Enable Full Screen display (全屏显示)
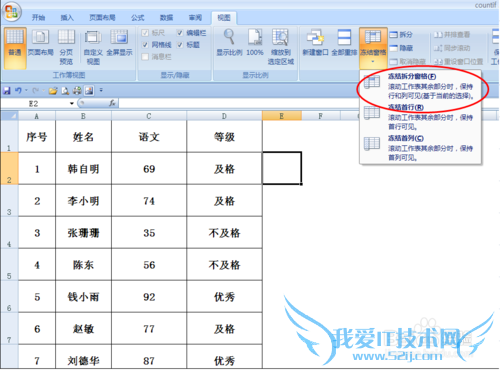The height and width of the screenshot is (371, 500). (119, 43)
